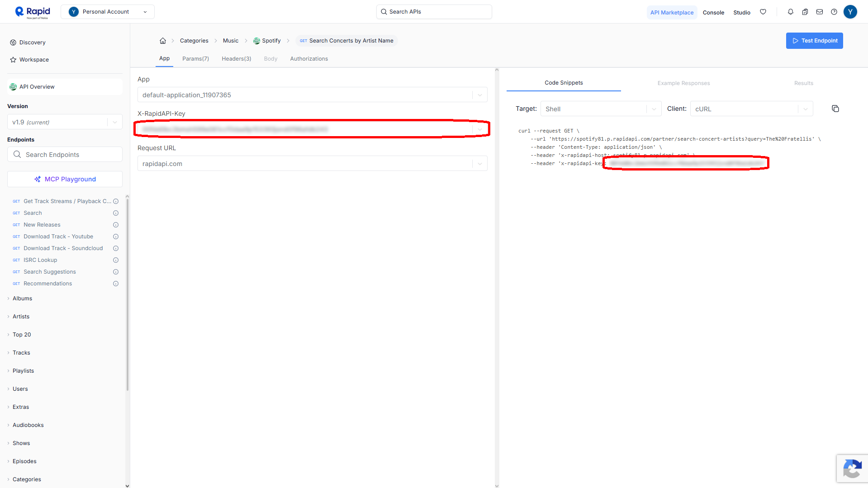This screenshot has height=488, width=868.
Task: Show info for Recommendations endpoint
Action: 116,284
